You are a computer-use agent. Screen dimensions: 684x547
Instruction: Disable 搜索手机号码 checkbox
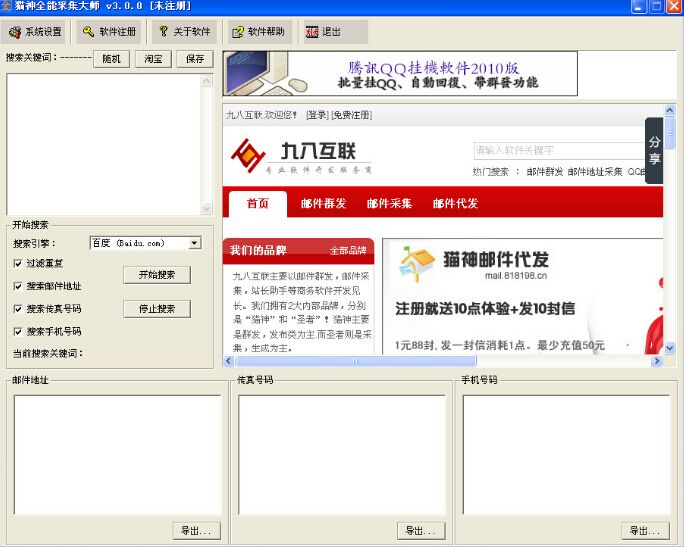click(x=18, y=331)
